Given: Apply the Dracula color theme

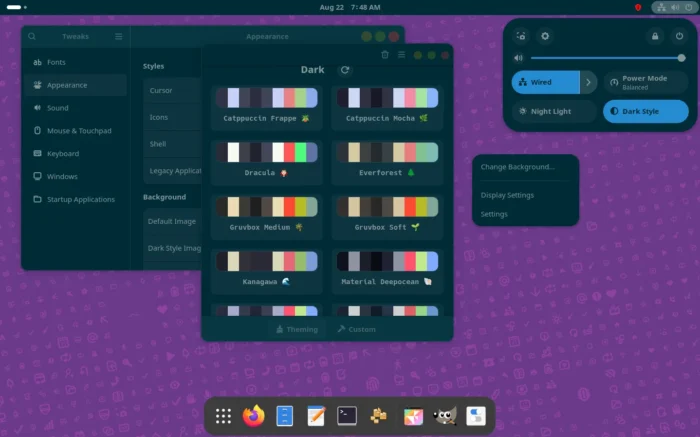Looking at the screenshot, I should [266, 160].
